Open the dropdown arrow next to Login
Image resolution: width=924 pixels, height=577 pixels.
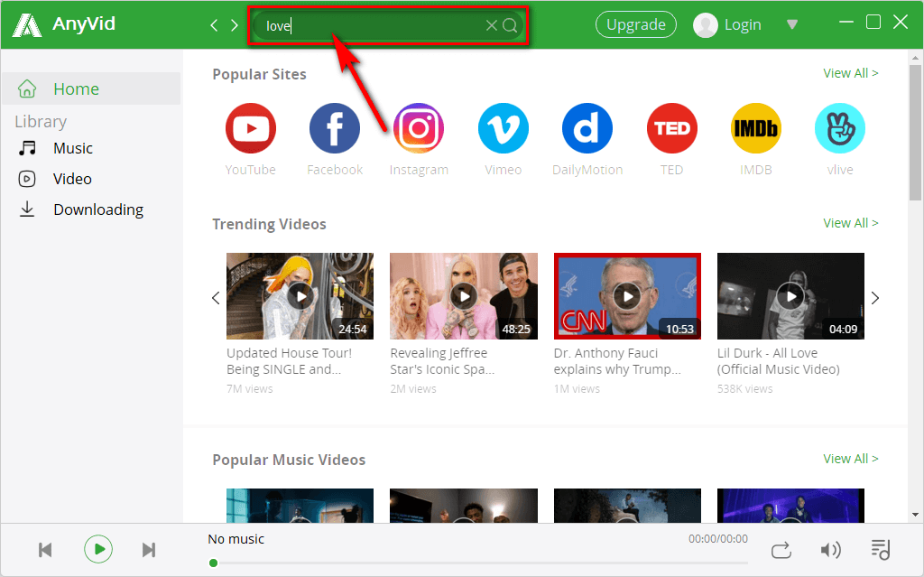[x=792, y=24]
